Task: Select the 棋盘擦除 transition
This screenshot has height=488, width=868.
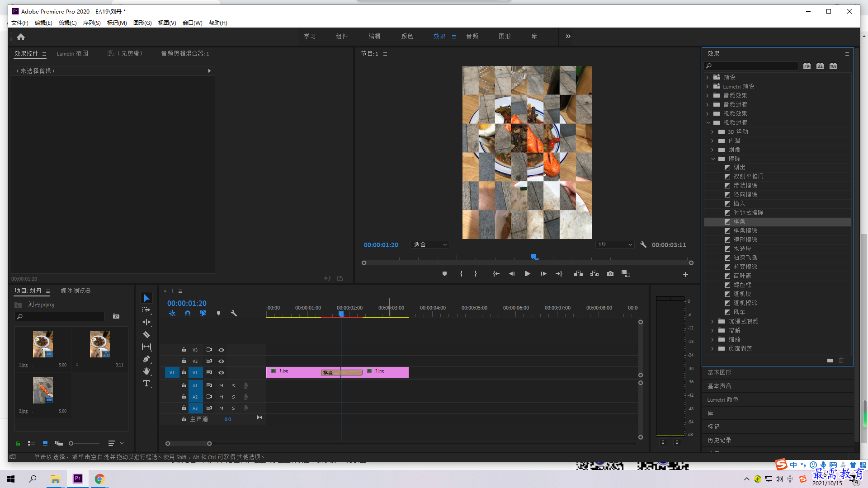Action: coord(745,230)
